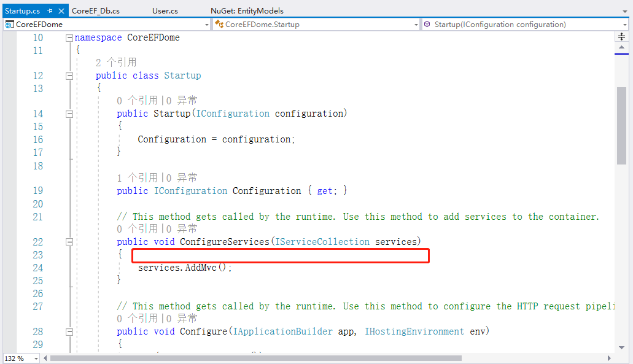Click 'IServiceCollection' in ConfigureServices signature
This screenshot has width=633, height=364.
[322, 242]
